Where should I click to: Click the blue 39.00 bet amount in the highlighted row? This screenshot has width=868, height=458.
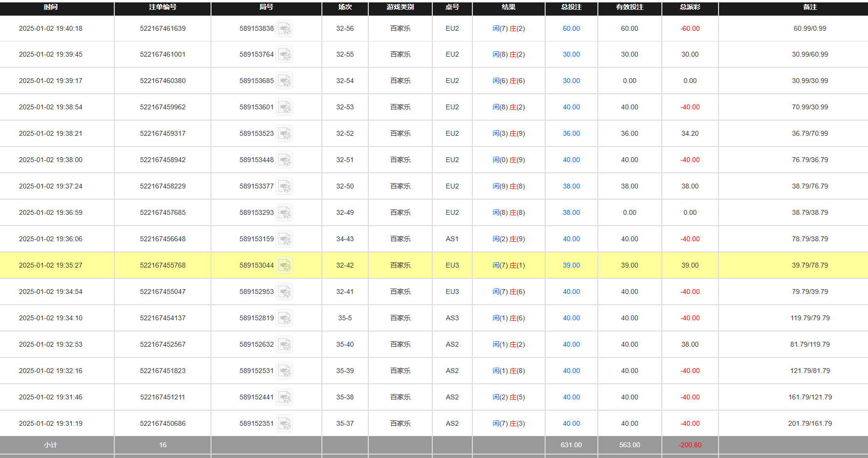point(571,265)
